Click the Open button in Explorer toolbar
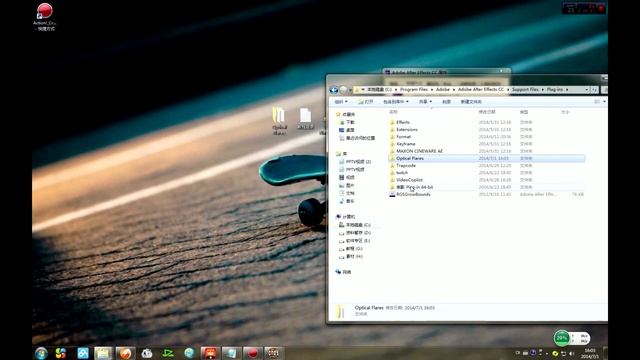The height and width of the screenshot is (360, 640). pos(366,102)
